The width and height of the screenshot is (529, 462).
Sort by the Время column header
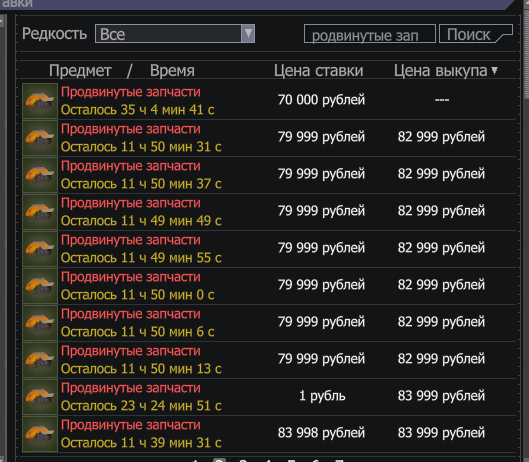172,71
